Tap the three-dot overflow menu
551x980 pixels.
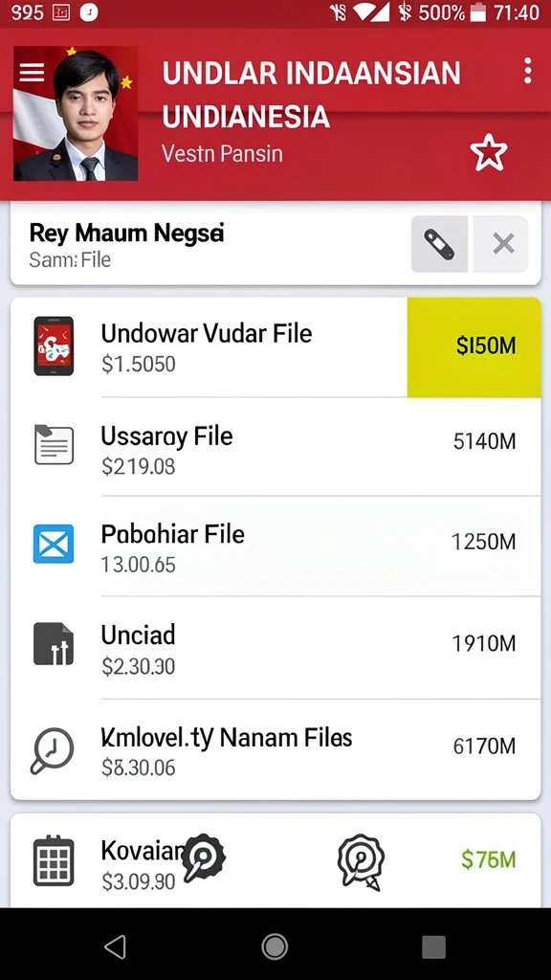coord(528,71)
